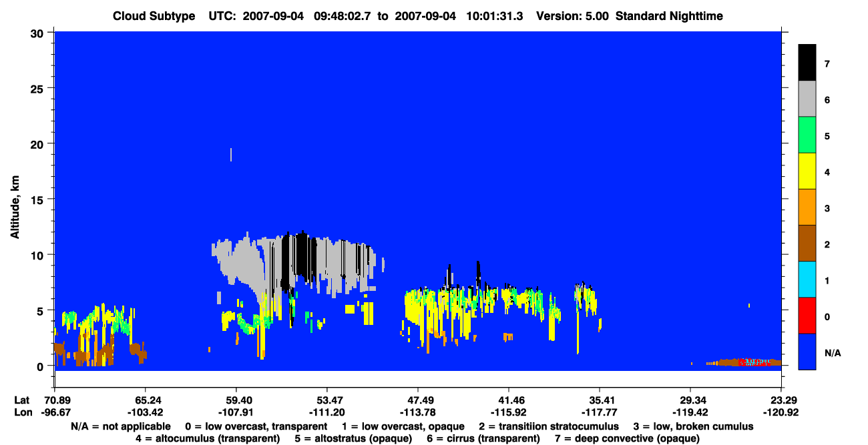Click the 'Lon' row label
Viewport: 868px width, 445px height.
pos(22,412)
